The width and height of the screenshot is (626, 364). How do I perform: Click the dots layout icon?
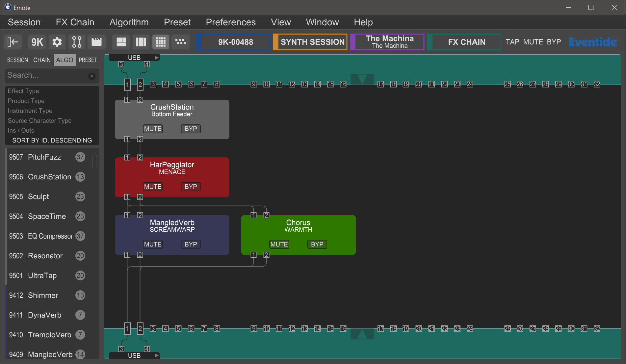pos(180,42)
